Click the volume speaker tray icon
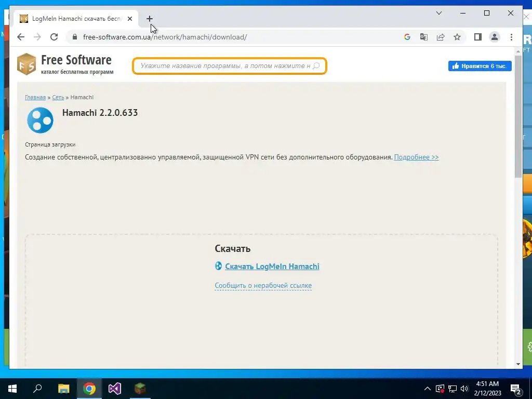Screen dimensions: 532x399 [464, 389]
